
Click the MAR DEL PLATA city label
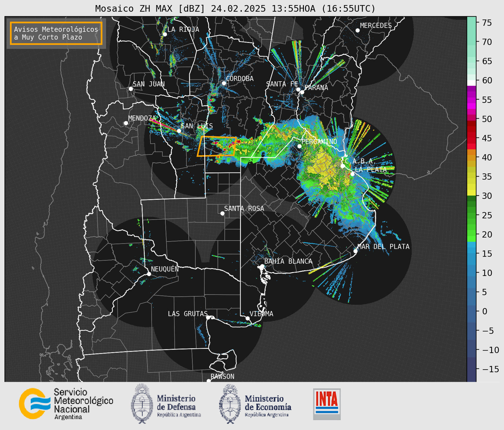(383, 247)
